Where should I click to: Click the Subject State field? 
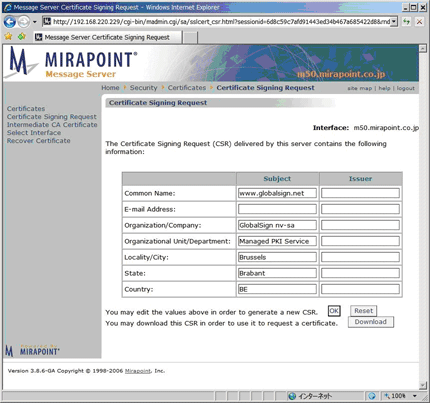277,273
